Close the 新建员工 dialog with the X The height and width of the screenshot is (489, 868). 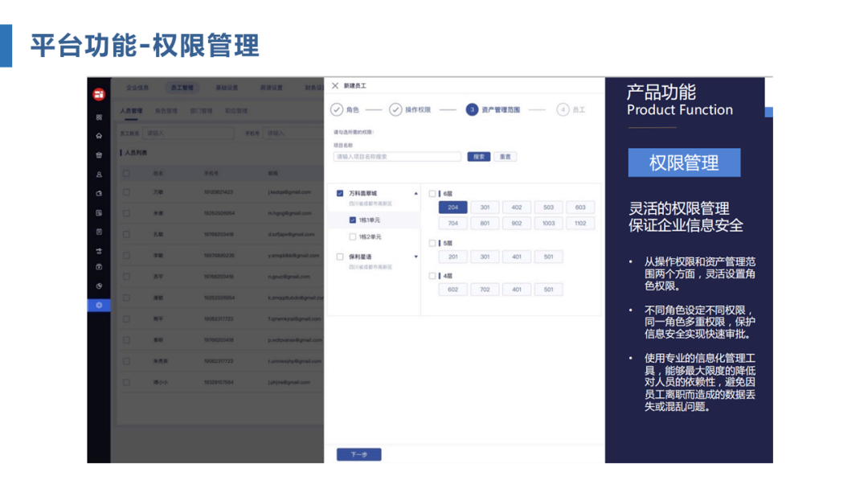[335, 86]
